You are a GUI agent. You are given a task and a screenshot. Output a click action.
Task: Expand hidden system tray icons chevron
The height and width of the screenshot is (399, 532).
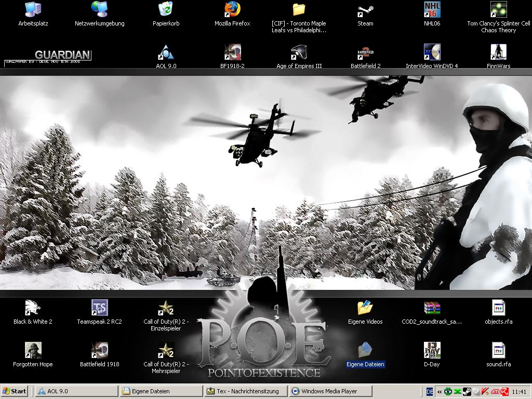pos(440,392)
